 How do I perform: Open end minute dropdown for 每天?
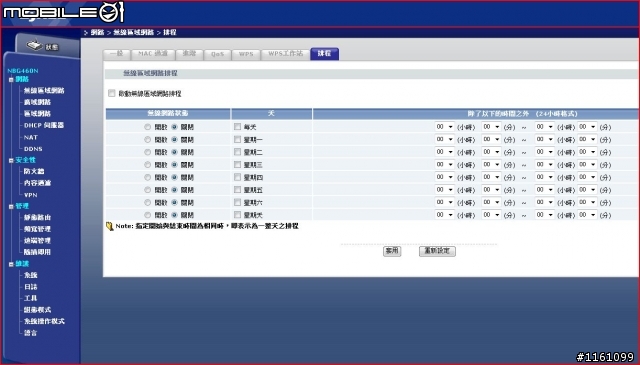pyautogui.click(x=587, y=127)
